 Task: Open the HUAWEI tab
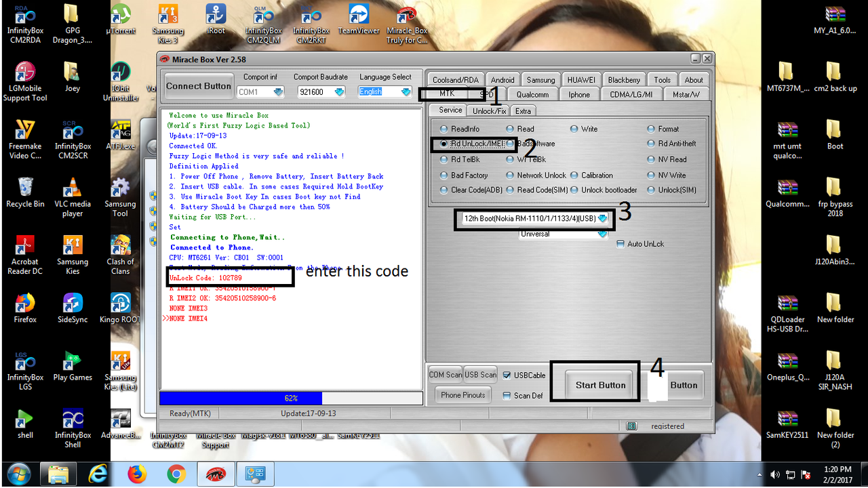pyautogui.click(x=581, y=79)
